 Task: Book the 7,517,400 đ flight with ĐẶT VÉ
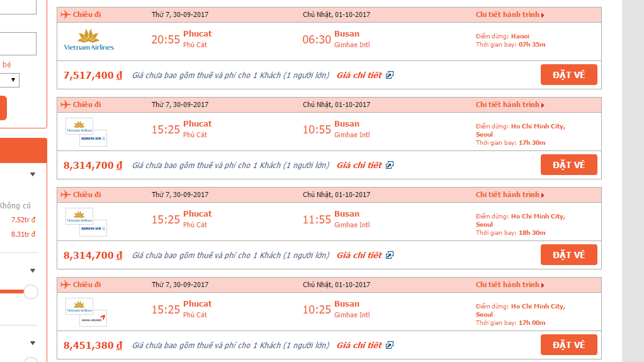pos(569,75)
